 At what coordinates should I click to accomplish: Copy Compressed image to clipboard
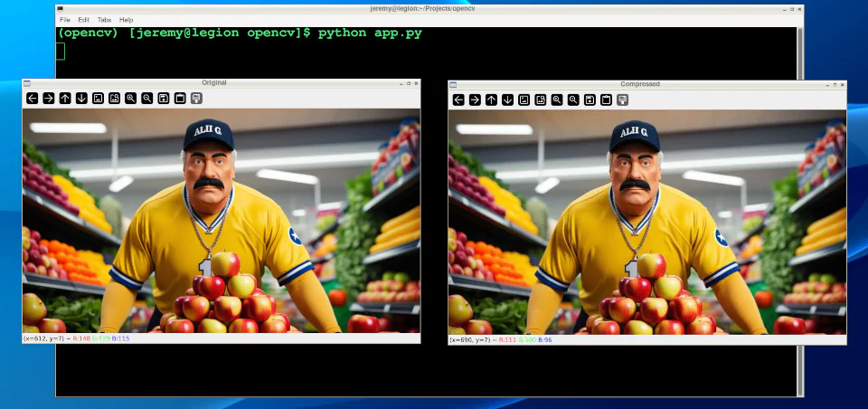click(606, 100)
